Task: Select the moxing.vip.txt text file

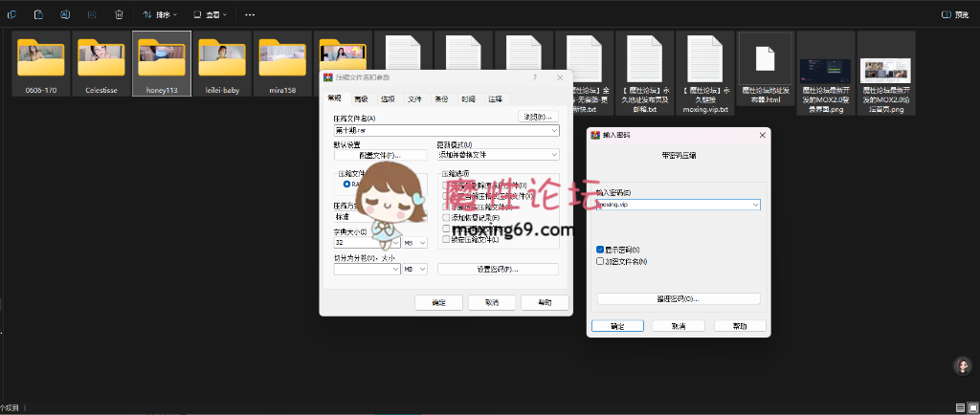Action: click(705, 73)
